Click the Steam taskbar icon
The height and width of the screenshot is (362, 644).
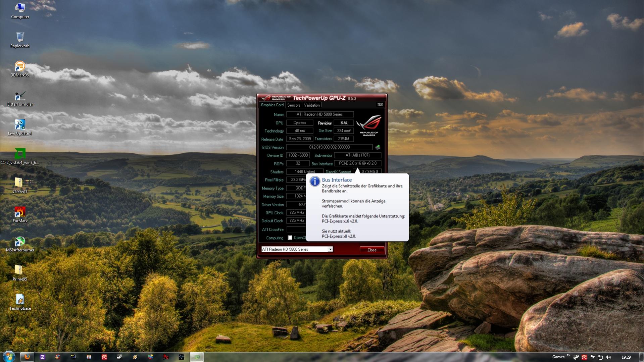point(119,357)
